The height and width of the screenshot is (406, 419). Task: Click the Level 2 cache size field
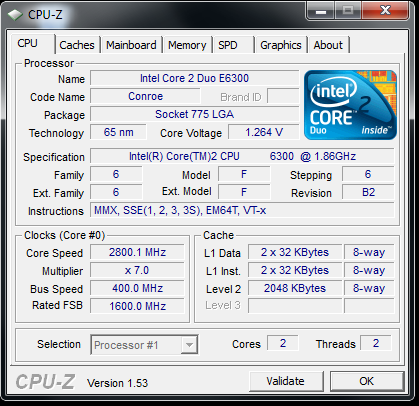(295, 288)
